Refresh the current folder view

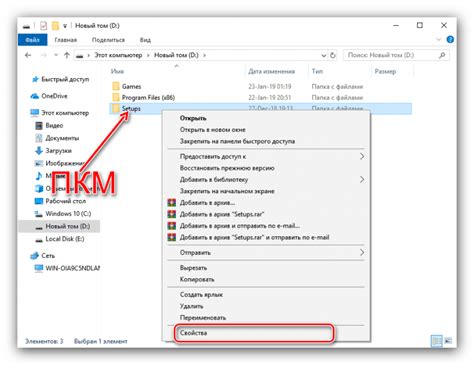coord(333,55)
